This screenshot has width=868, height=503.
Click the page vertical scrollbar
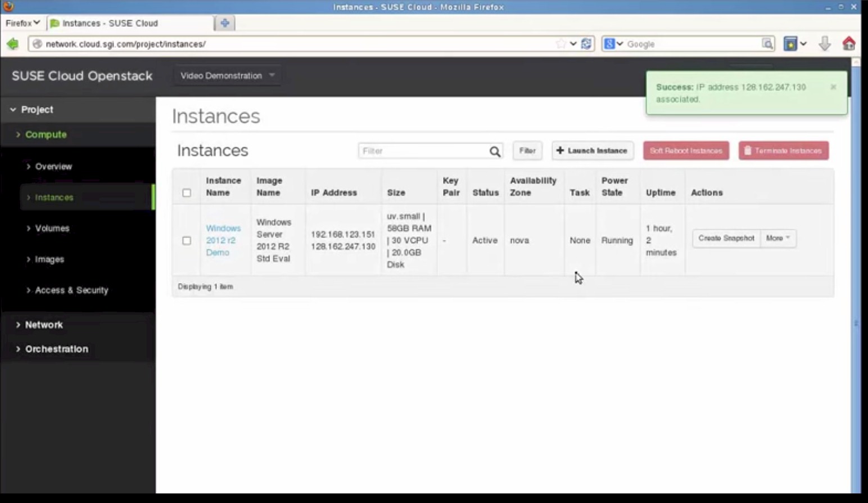pyautogui.click(x=856, y=276)
